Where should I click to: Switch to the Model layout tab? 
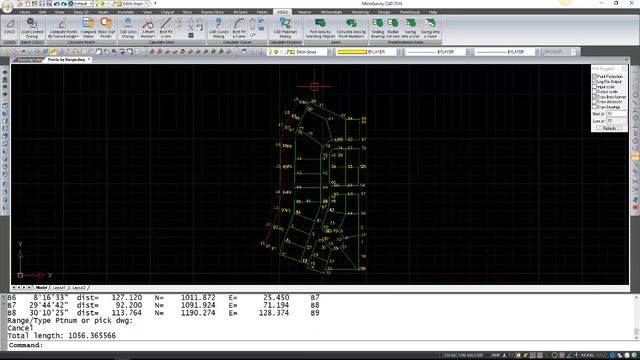tap(41, 288)
